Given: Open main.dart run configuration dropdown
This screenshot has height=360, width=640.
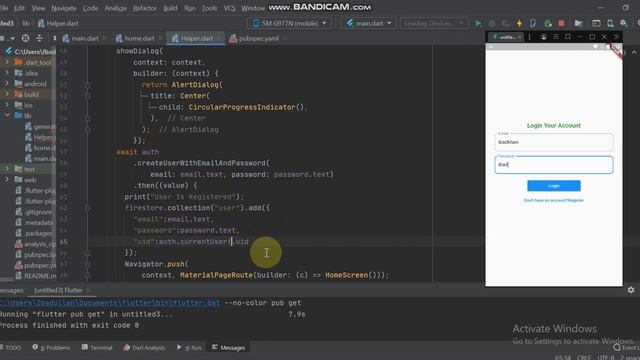Looking at the screenshot, I should 369,23.
